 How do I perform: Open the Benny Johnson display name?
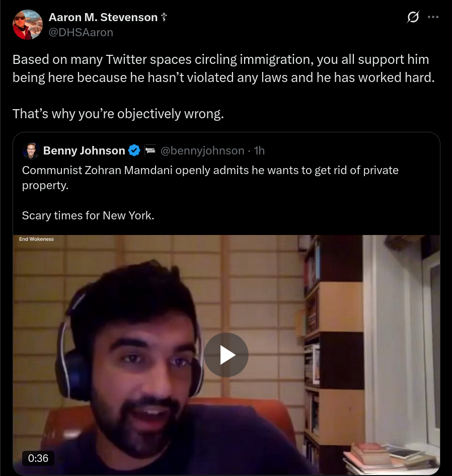pos(84,150)
